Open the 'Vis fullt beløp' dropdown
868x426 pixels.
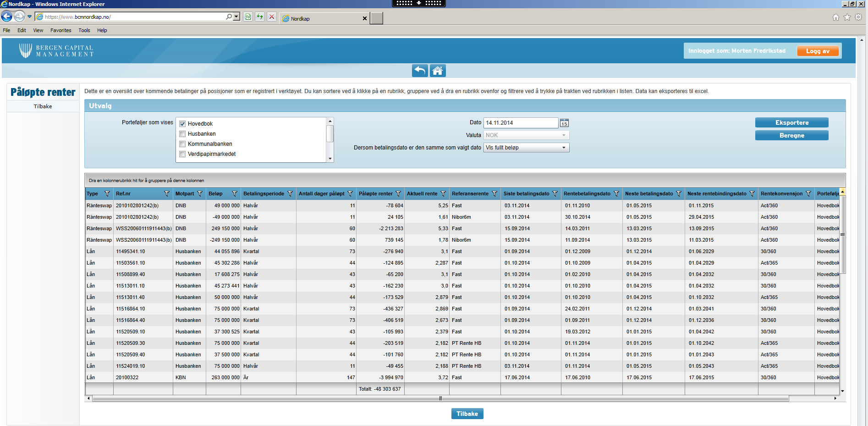tap(526, 148)
